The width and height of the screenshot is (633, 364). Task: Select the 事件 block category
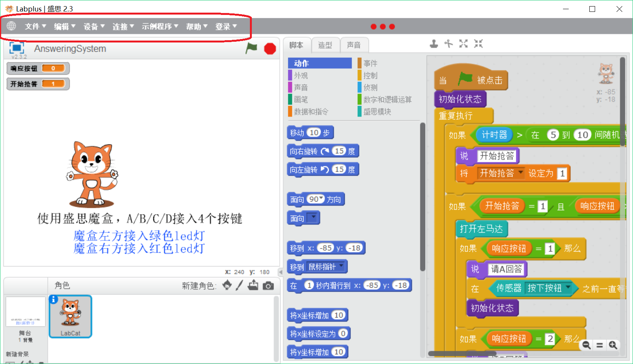[370, 63]
